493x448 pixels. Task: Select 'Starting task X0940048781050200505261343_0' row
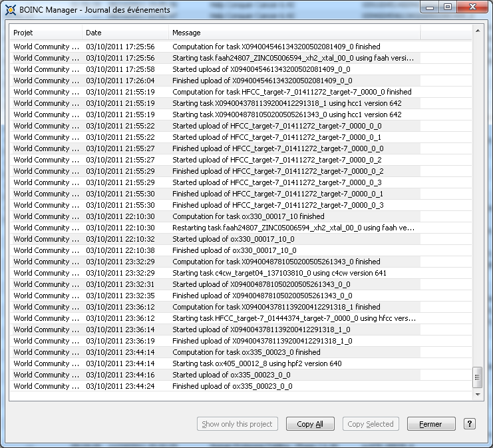(x=241, y=114)
